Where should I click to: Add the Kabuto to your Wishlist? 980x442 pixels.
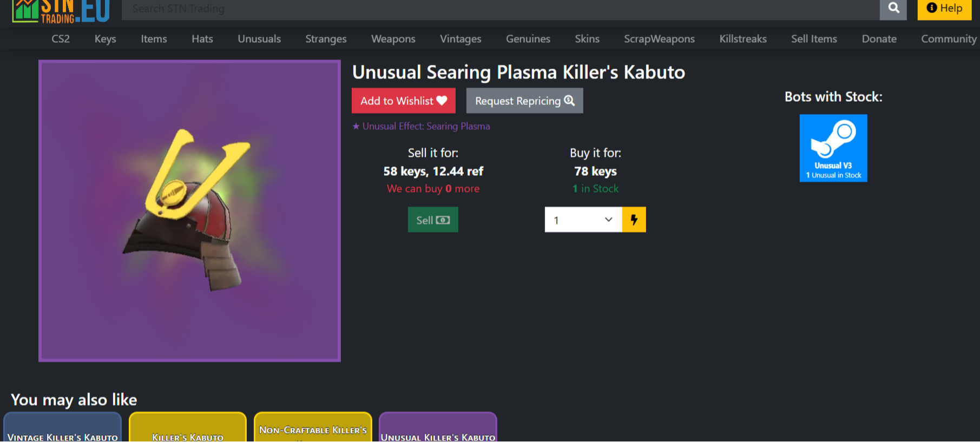(403, 101)
